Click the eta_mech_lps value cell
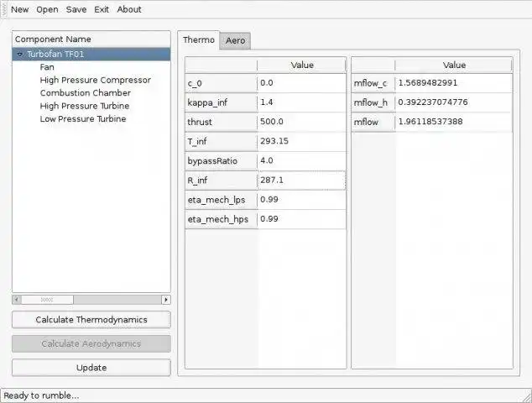The height and width of the screenshot is (403, 532). pyautogui.click(x=301, y=200)
